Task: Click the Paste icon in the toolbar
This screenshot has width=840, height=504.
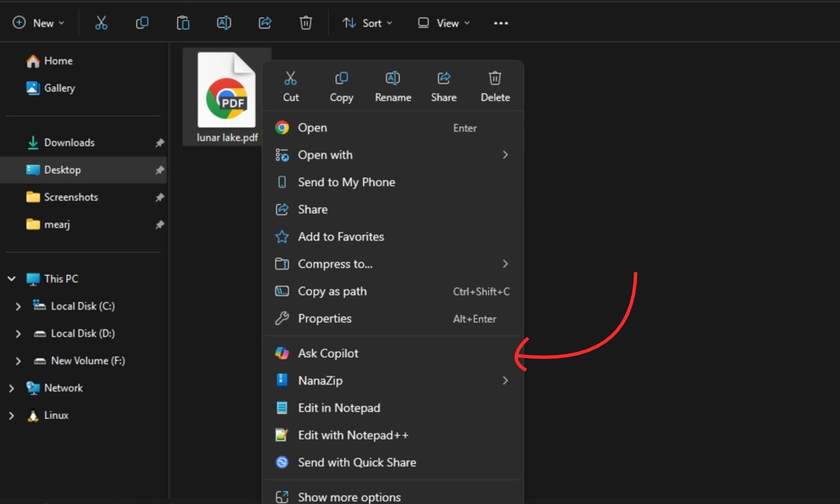Action: point(183,22)
